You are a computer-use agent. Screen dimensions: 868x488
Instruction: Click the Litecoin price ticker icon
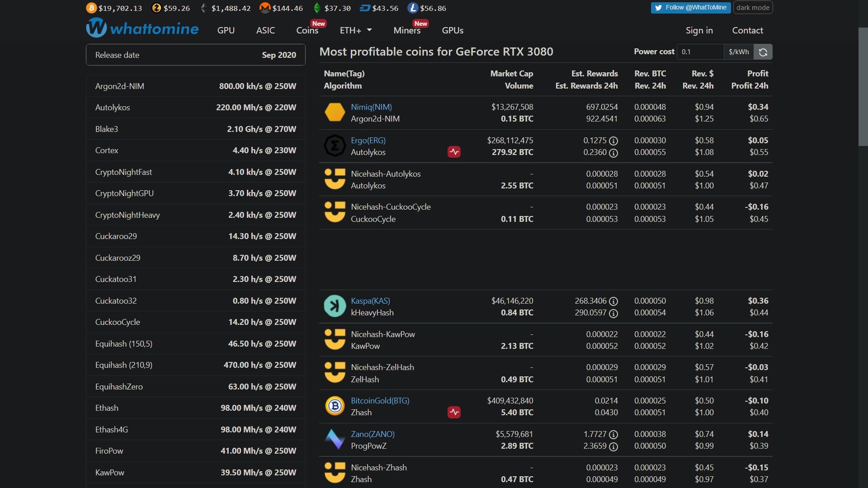click(x=412, y=8)
